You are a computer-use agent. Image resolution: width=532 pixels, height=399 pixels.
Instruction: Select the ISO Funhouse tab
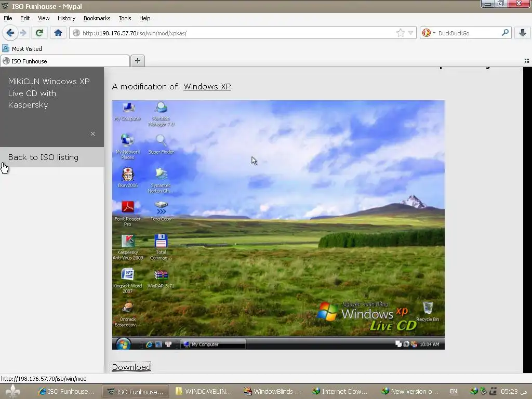click(x=65, y=61)
